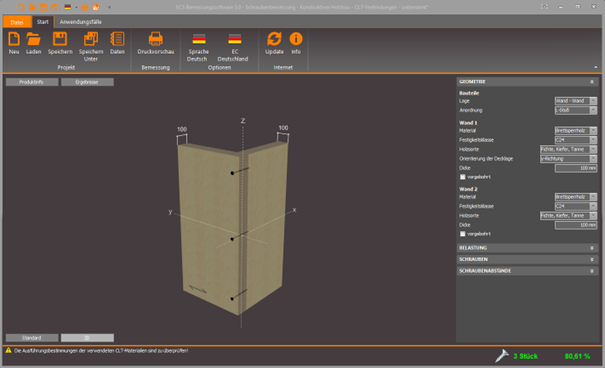
Task: Click the 80,61 % utilization value
Action: click(x=577, y=356)
